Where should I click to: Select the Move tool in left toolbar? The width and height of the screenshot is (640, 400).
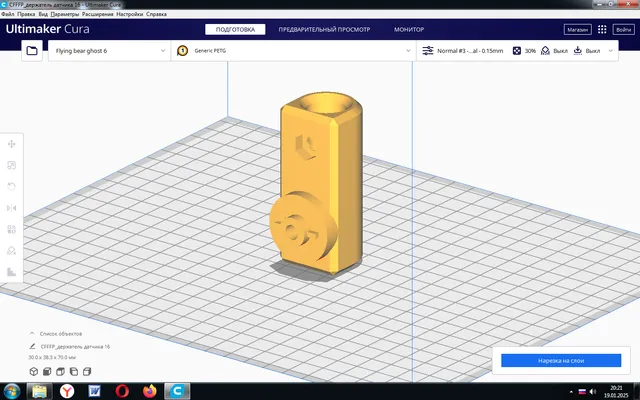(11, 144)
